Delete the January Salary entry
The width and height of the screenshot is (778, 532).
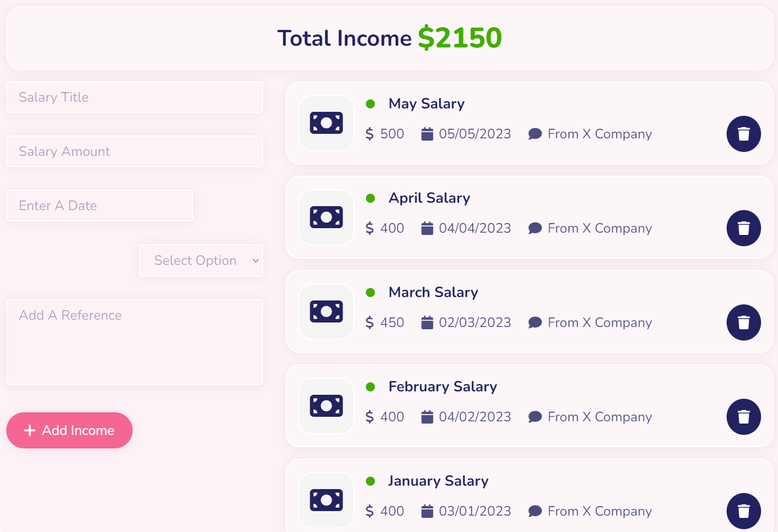point(744,511)
